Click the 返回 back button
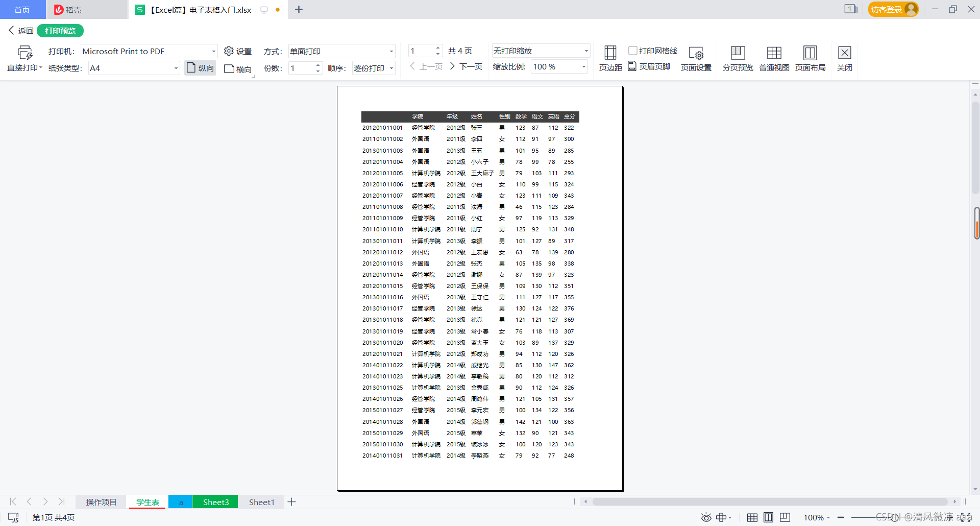 coord(21,31)
